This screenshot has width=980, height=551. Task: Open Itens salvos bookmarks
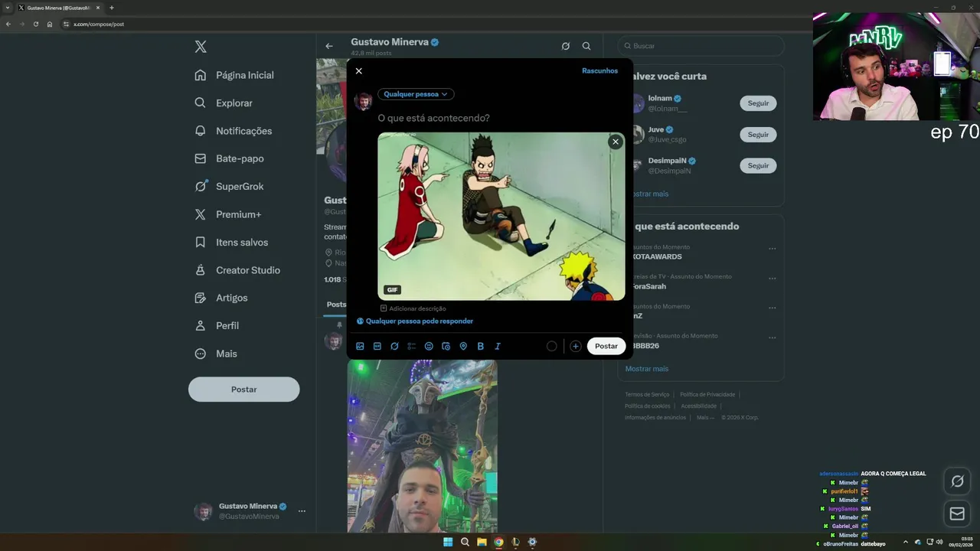[x=231, y=242]
